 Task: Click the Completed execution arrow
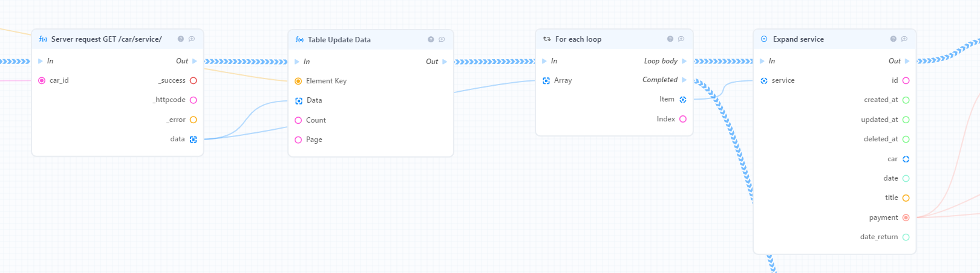[684, 80]
